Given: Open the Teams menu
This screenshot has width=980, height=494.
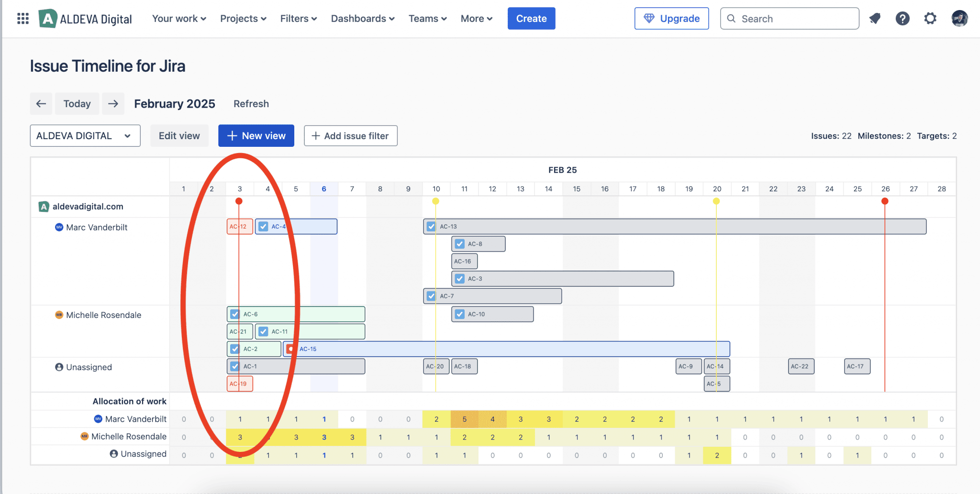Looking at the screenshot, I should point(428,19).
